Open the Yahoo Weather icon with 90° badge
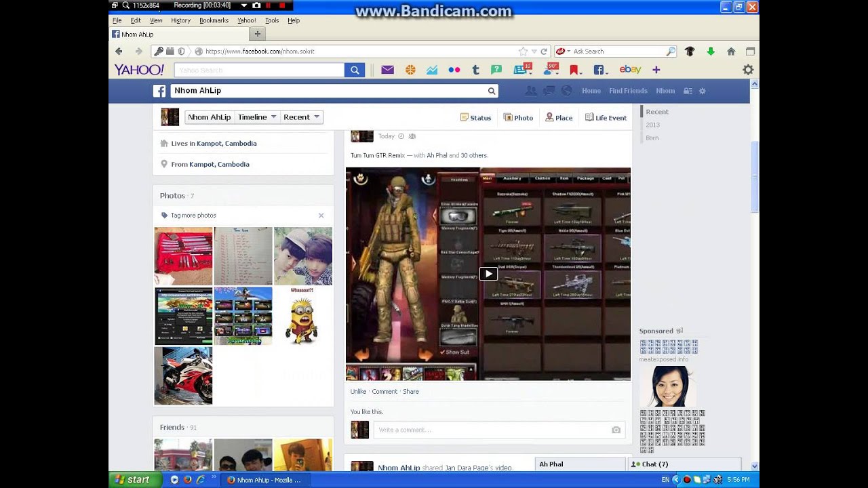868x488 pixels. pos(551,69)
